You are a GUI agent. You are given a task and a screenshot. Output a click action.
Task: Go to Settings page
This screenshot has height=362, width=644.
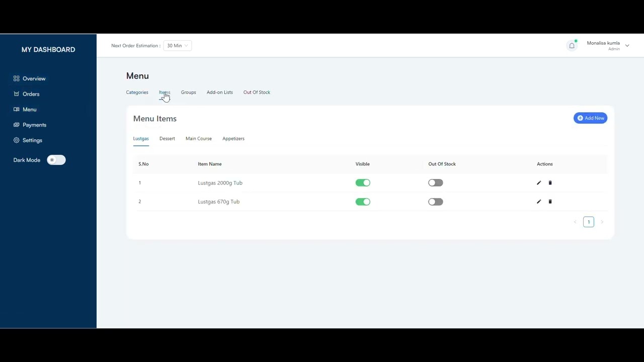pyautogui.click(x=32, y=140)
